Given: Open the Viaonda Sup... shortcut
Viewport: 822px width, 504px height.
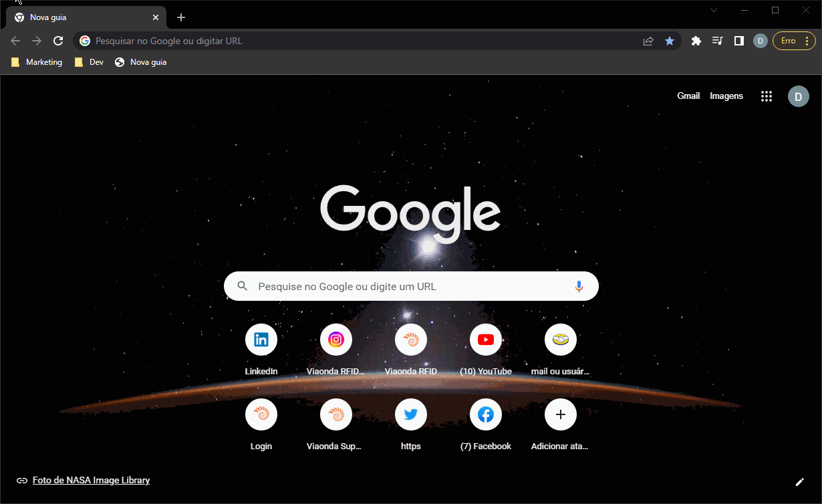Looking at the screenshot, I should tap(336, 425).
